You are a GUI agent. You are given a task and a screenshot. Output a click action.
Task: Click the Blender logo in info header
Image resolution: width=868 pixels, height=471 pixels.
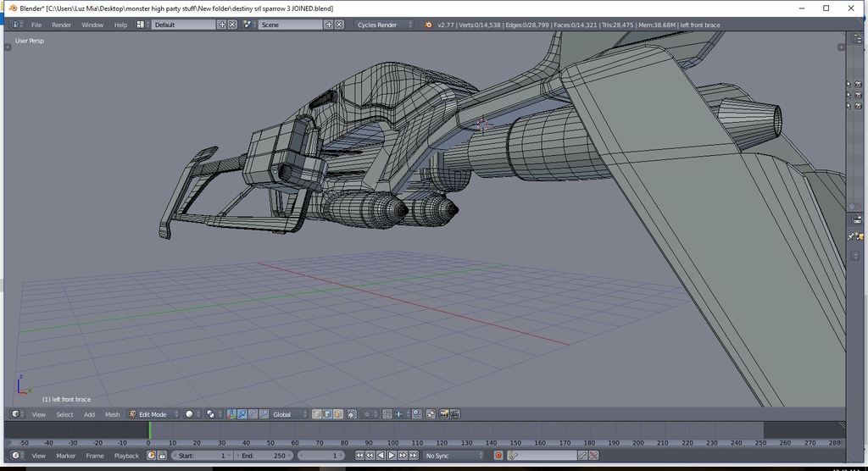(x=428, y=25)
